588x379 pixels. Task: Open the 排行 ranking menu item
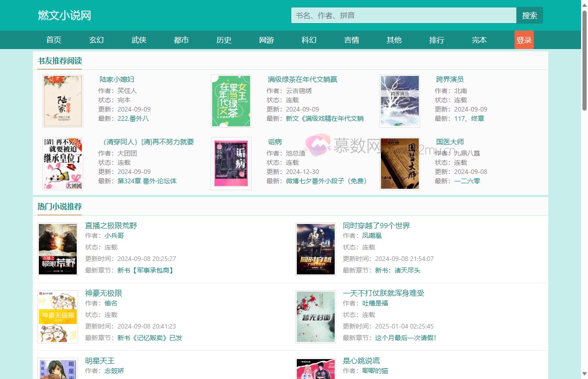[436, 40]
